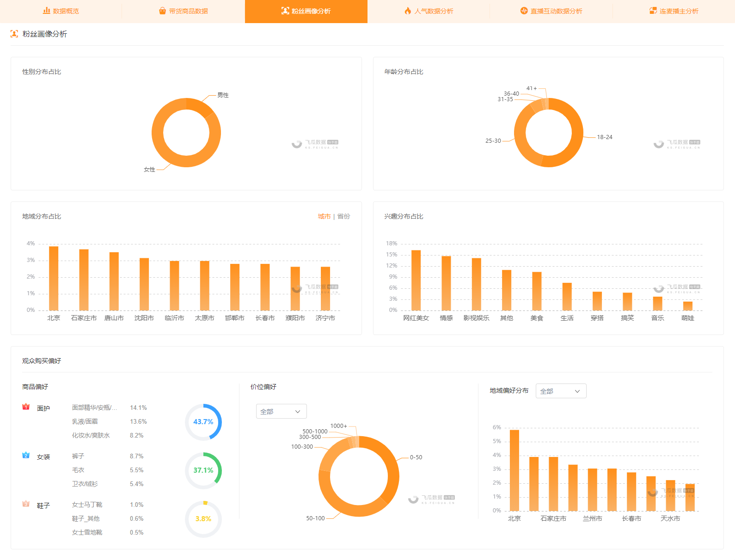The image size is (735, 560).
Task: Click the 影视娱乐 bar in interest chart
Action: pyautogui.click(x=477, y=284)
